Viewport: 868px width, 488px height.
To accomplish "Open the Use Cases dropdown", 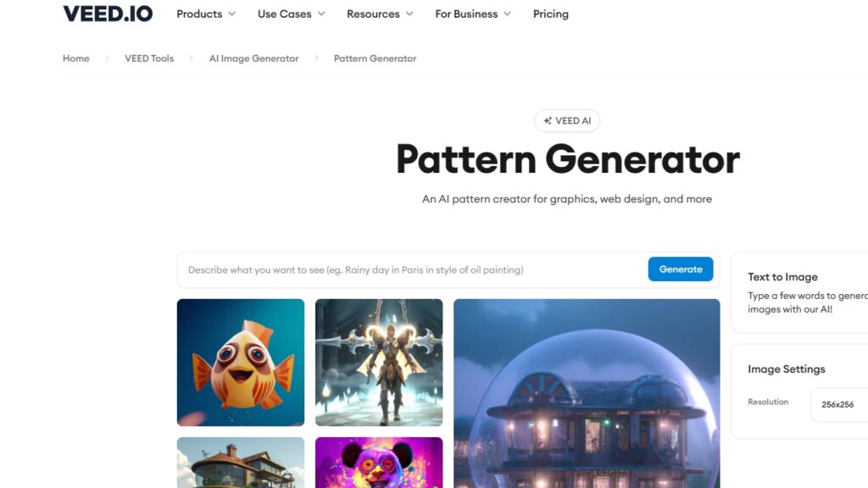I will pos(292,14).
